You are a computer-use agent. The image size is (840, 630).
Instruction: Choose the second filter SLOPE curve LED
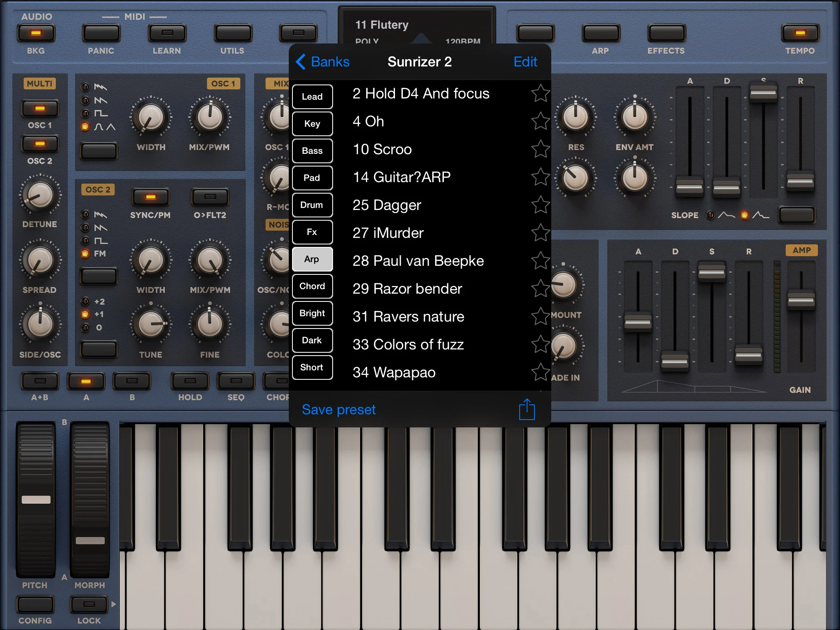745,215
